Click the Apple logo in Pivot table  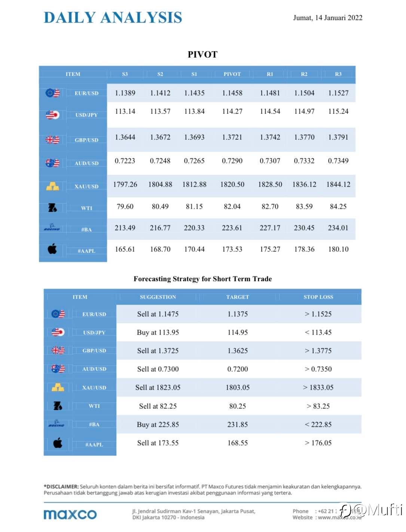[52, 248]
